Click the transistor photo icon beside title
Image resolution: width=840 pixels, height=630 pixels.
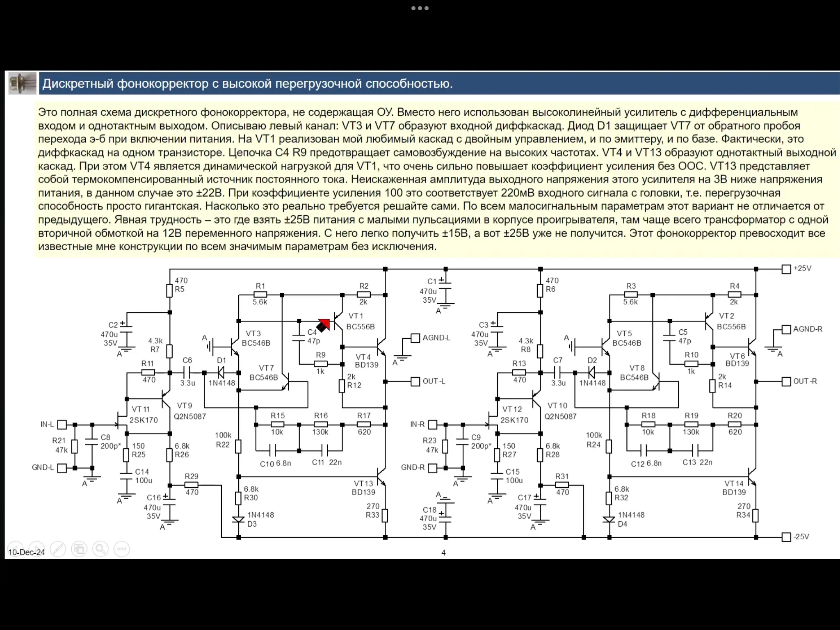(22, 83)
